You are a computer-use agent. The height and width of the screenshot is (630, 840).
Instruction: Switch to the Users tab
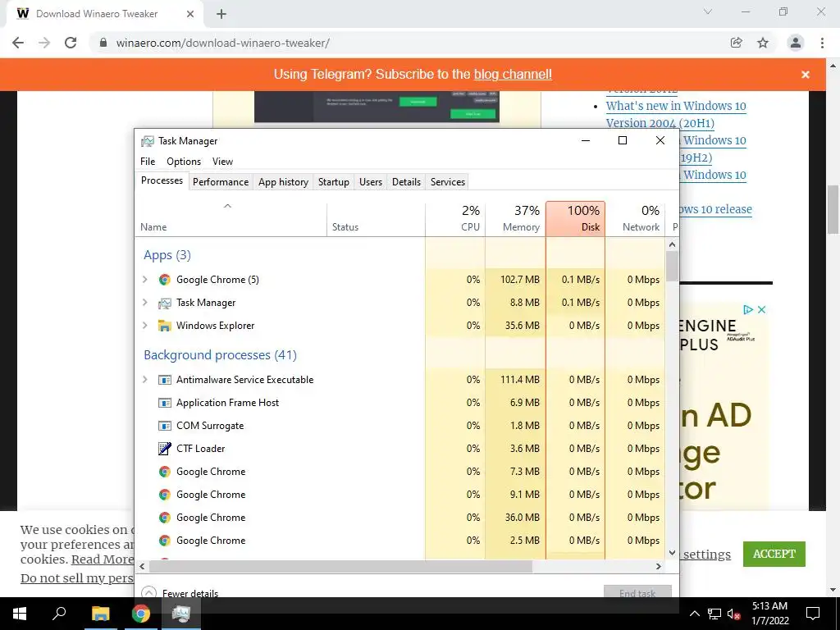click(x=371, y=182)
